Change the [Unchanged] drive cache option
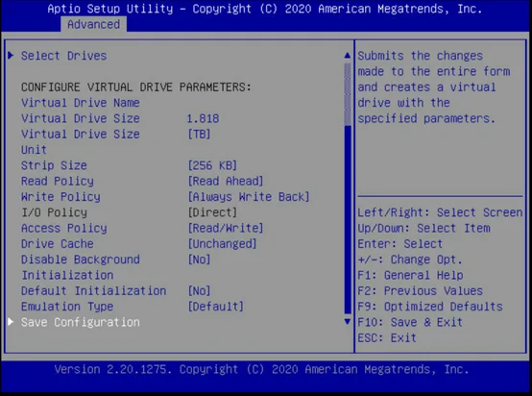 point(222,244)
